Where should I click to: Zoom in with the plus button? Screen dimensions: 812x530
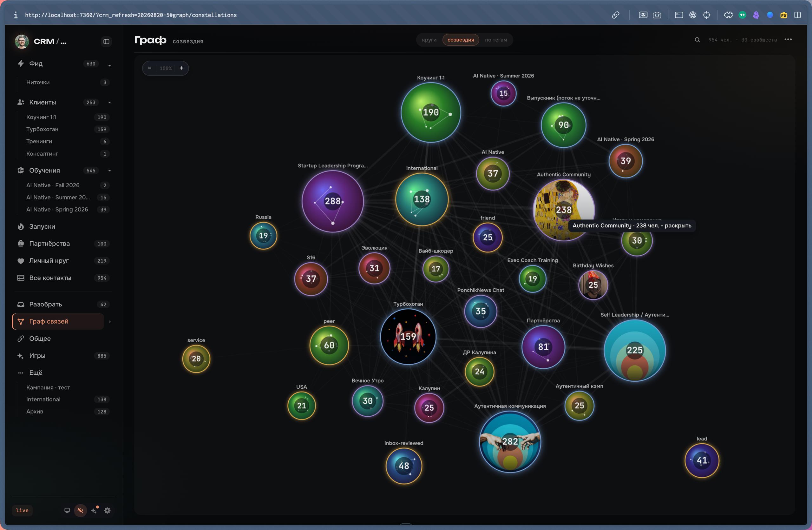[181, 68]
